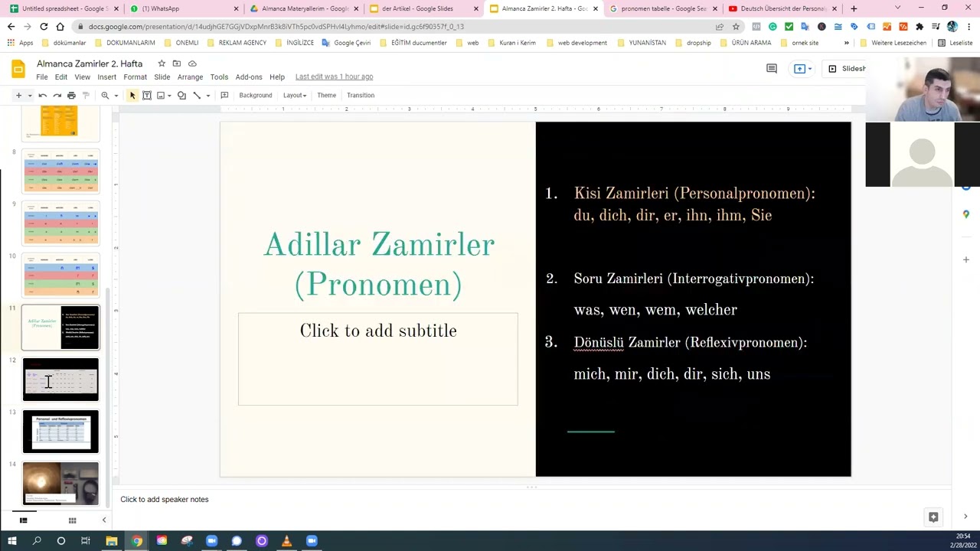This screenshot has width=980, height=551.
Task: Switch to filmstrip view
Action: click(24, 520)
